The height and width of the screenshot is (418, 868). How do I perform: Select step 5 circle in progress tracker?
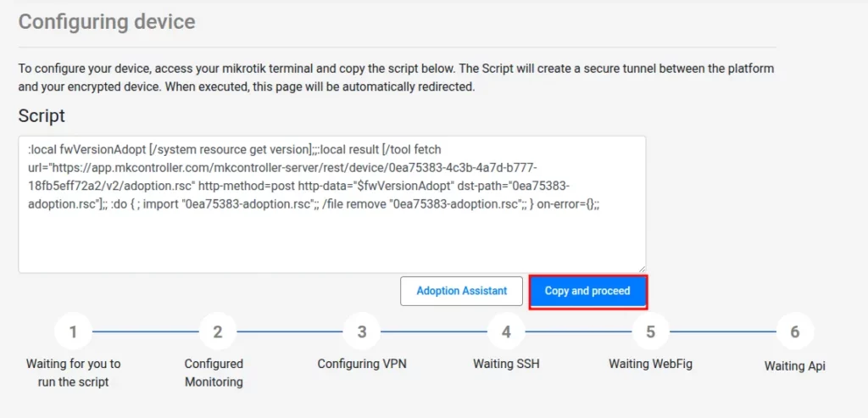650,332
